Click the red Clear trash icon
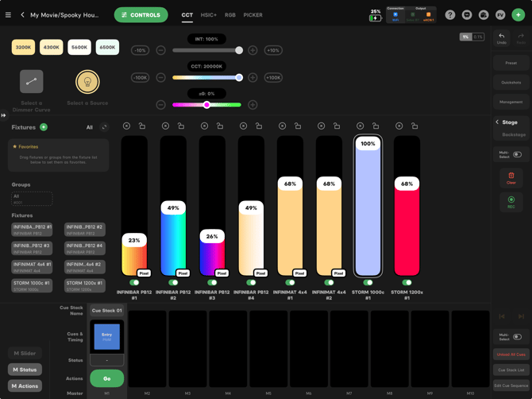 point(511,177)
